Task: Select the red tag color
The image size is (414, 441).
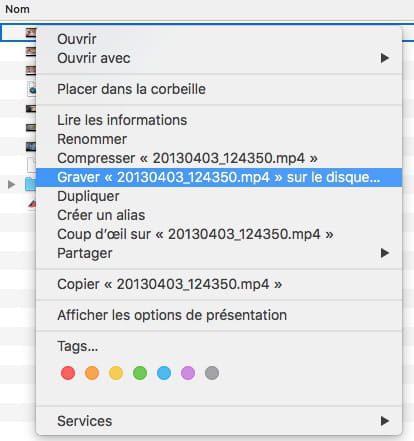Action: pyautogui.click(x=68, y=373)
